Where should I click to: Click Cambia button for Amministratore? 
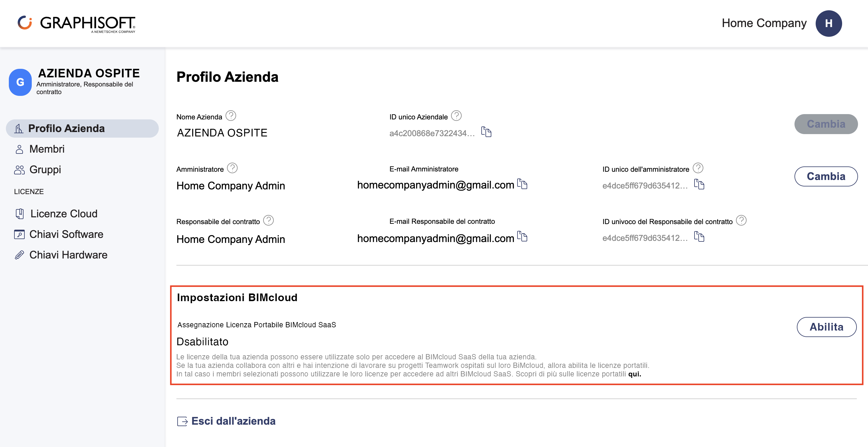(x=826, y=176)
